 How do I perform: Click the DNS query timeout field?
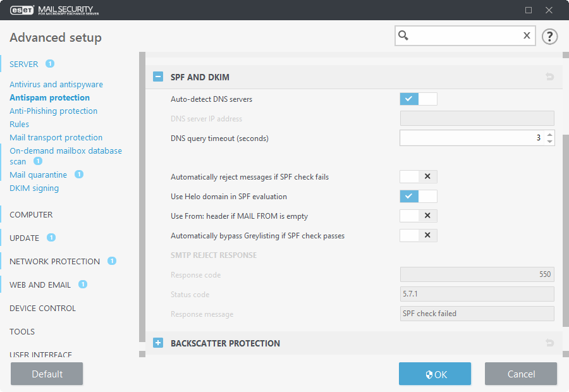point(471,138)
